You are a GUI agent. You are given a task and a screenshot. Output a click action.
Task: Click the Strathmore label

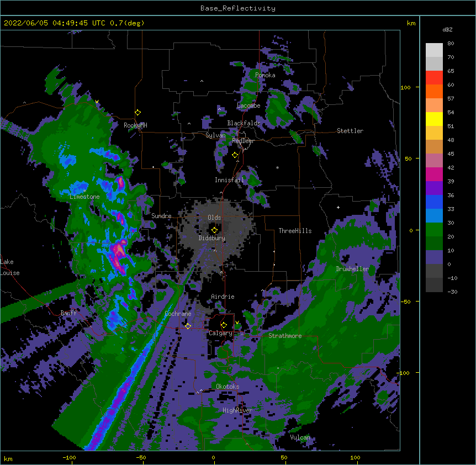[x=285, y=336]
